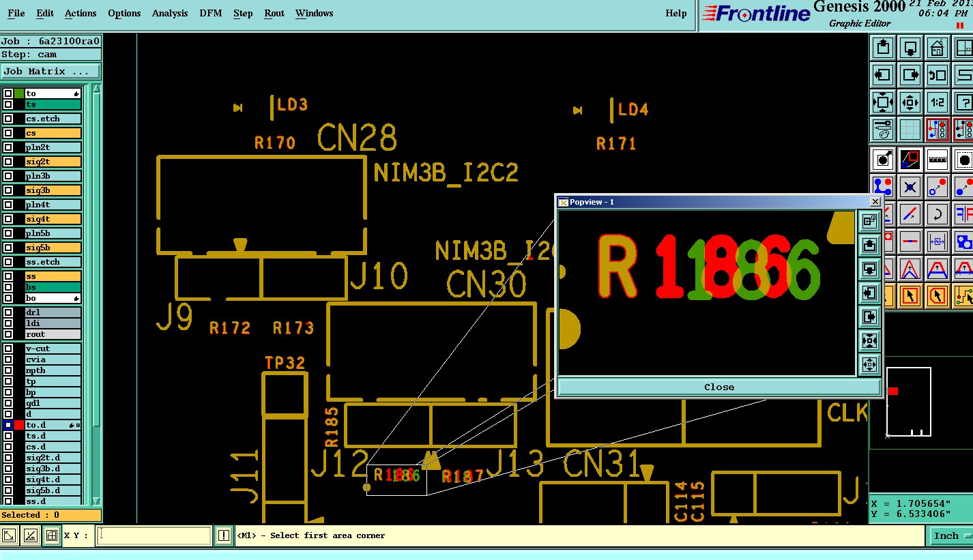Click the zoom in icon

coord(883,102)
